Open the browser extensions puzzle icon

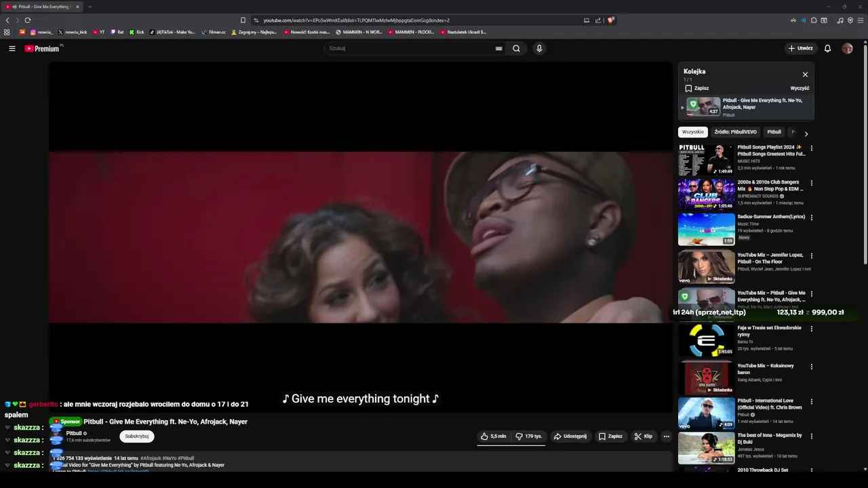(x=814, y=20)
